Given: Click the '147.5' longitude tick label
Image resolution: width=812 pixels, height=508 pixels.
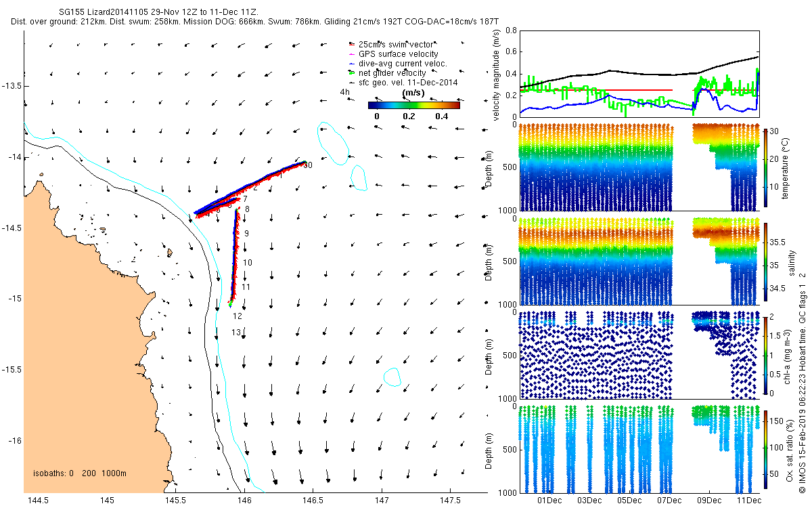Looking at the screenshot, I should [x=450, y=501].
